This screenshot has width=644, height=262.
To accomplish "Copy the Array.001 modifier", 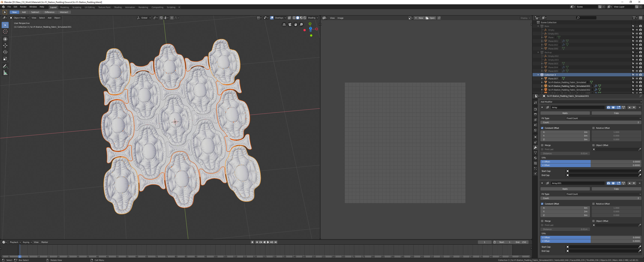I will pos(616,189).
